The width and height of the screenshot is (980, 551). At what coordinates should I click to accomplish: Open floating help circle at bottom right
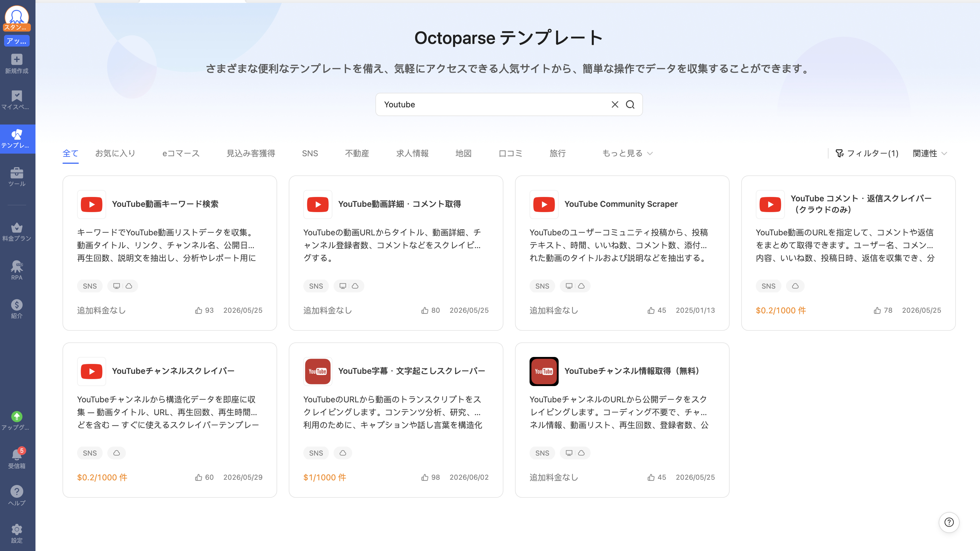[949, 522]
